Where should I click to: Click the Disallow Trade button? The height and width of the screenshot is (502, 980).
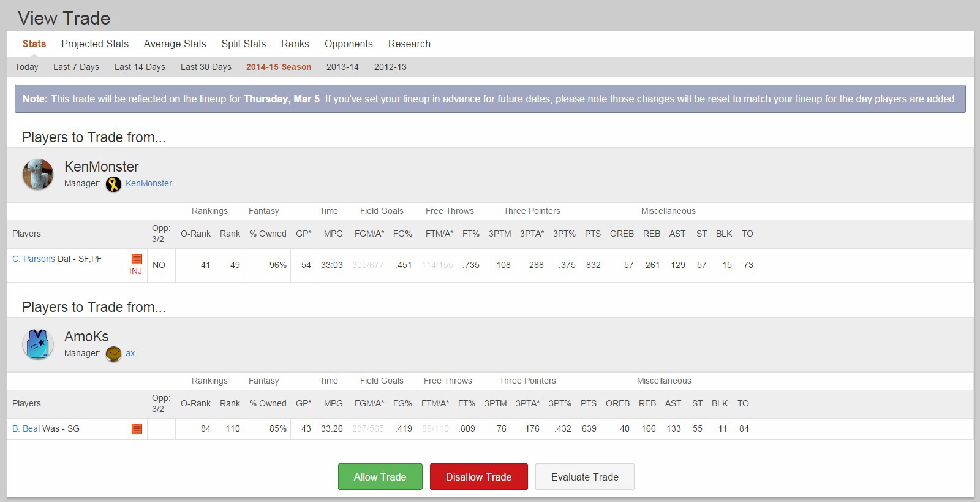(479, 477)
